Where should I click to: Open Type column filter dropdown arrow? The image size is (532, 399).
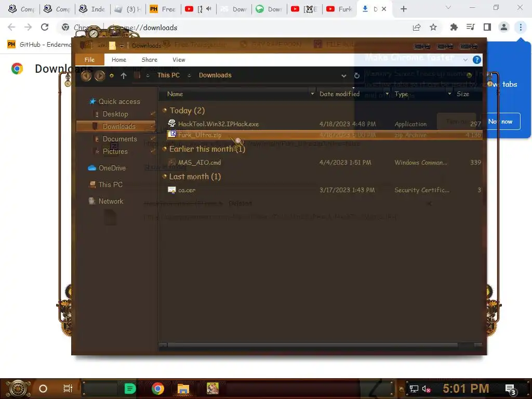(449, 94)
